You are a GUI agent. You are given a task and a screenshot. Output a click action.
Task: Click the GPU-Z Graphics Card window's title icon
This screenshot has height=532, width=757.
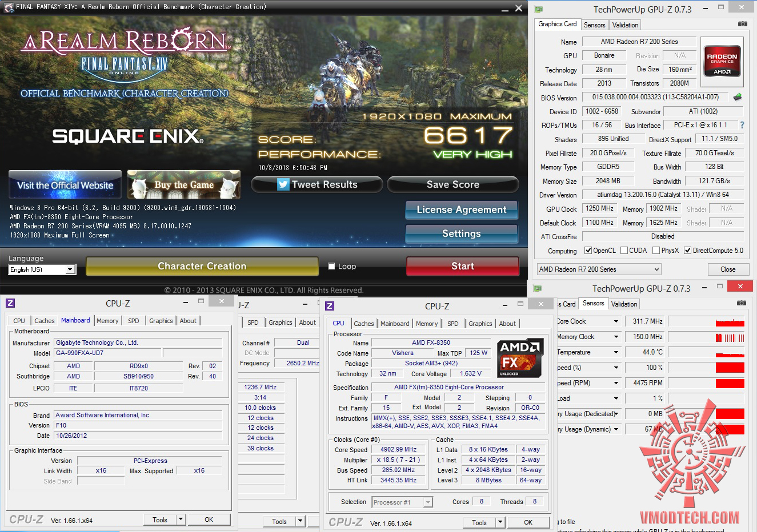pos(538,9)
